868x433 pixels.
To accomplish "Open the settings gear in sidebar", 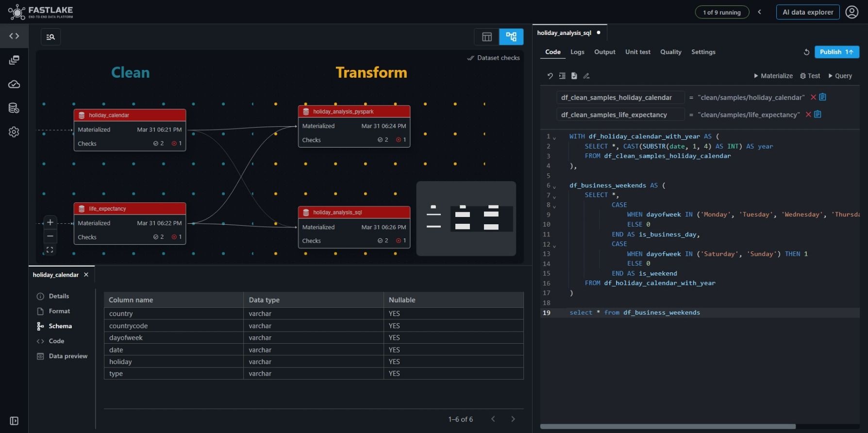I will click(14, 132).
